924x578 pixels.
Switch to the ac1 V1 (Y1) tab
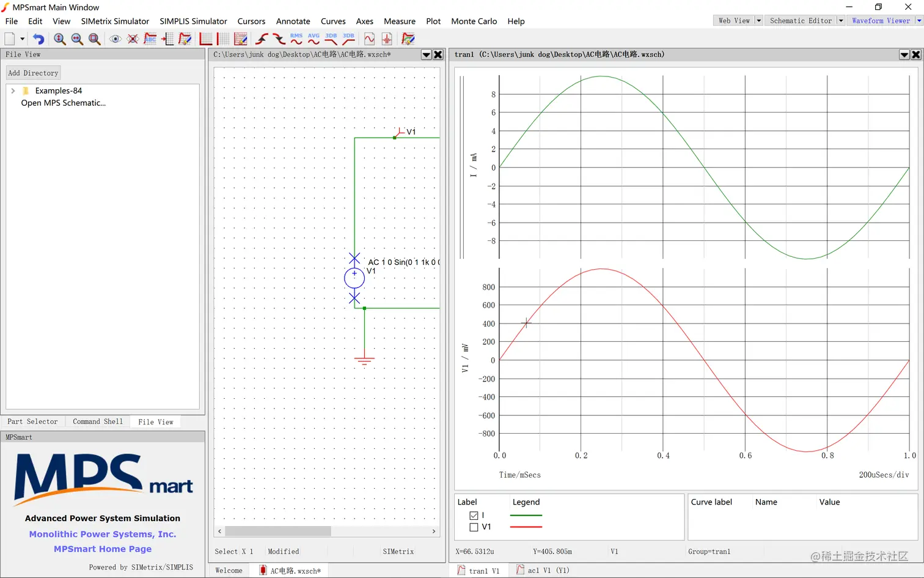click(x=543, y=571)
